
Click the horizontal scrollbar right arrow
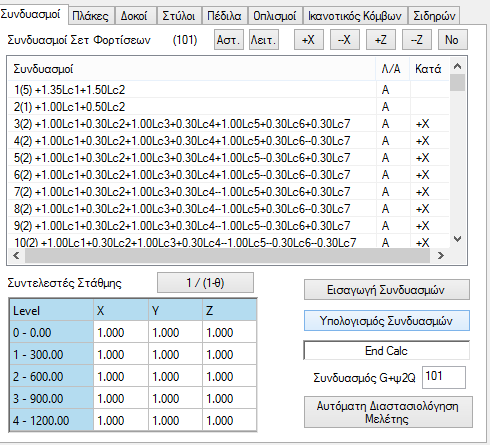[441, 256]
